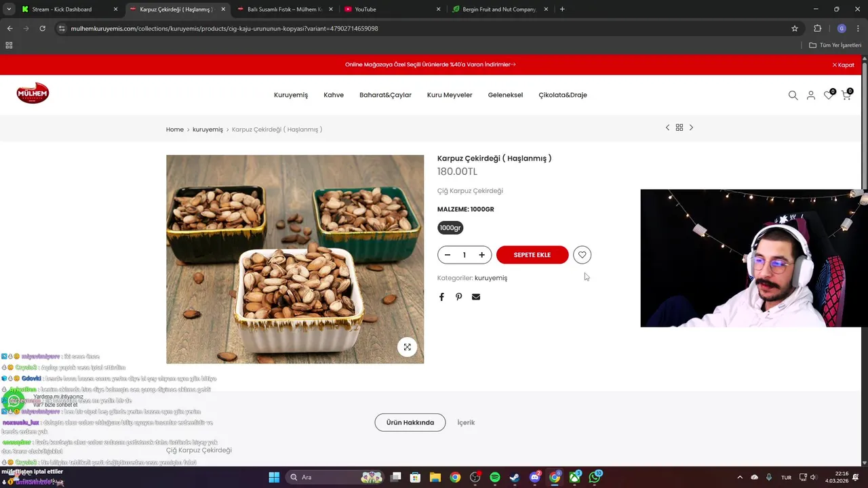Open Baharat&Çaylar navigation menu
The image size is (868, 488).
385,95
